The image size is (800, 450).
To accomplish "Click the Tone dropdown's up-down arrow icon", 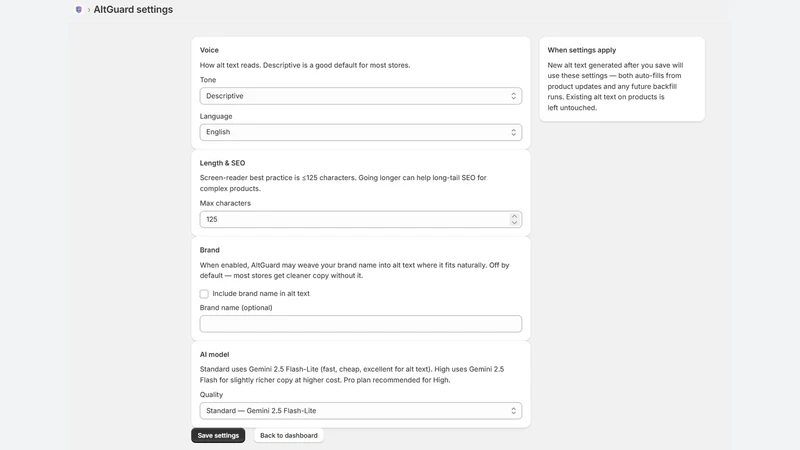I will (x=513, y=96).
